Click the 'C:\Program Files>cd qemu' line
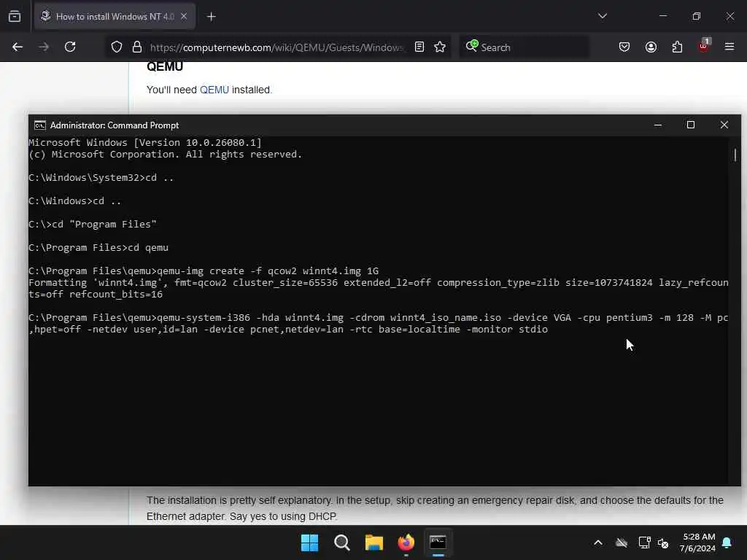The image size is (747, 560). click(98, 248)
